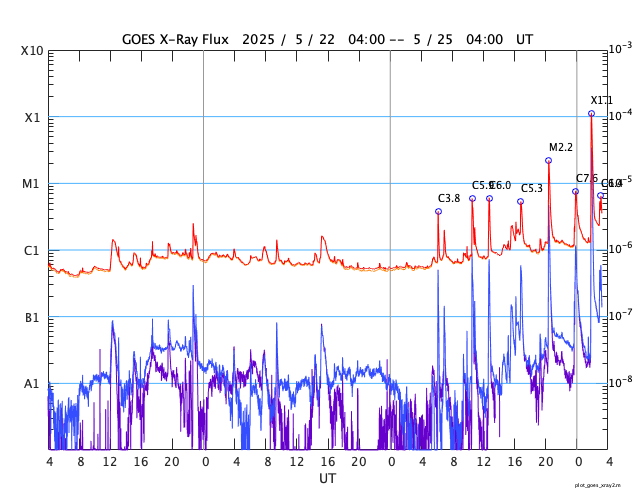Click the X10 label on left axis
640x500 pixels.
click(x=32, y=51)
